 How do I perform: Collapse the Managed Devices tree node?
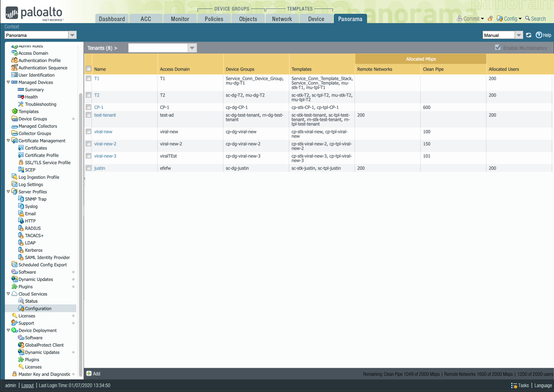[8, 82]
